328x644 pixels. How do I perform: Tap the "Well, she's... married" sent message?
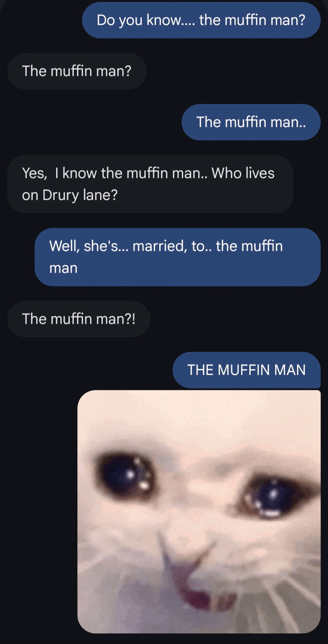coord(177,257)
